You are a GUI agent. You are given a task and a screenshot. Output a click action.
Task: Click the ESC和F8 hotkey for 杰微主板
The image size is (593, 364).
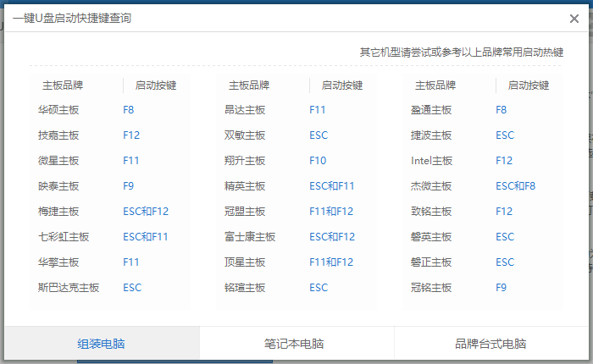(x=515, y=186)
